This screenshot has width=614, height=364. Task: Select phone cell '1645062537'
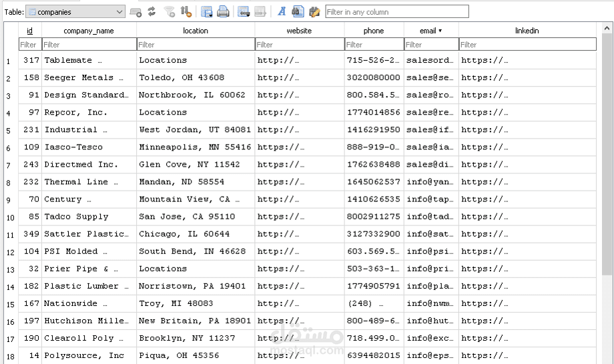coord(374,182)
